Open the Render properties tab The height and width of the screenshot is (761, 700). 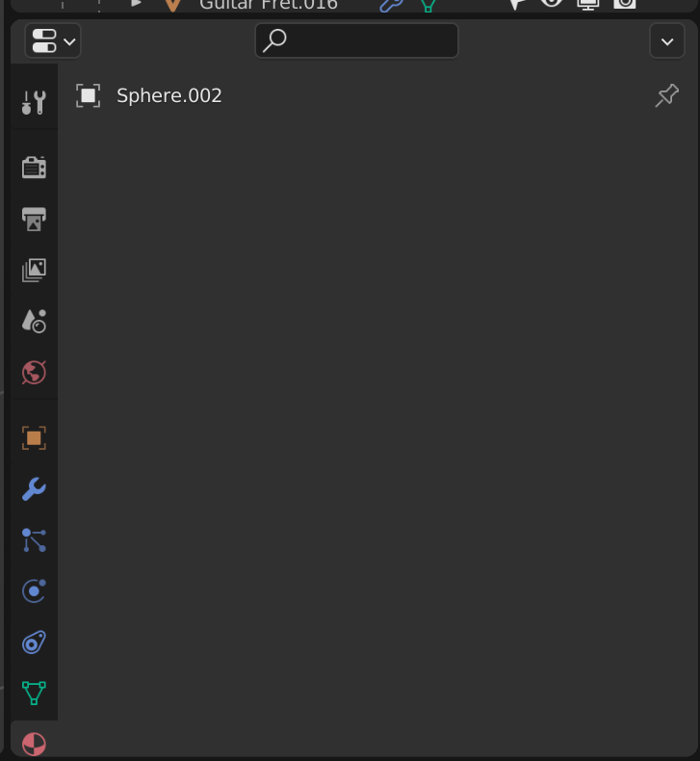point(34,168)
